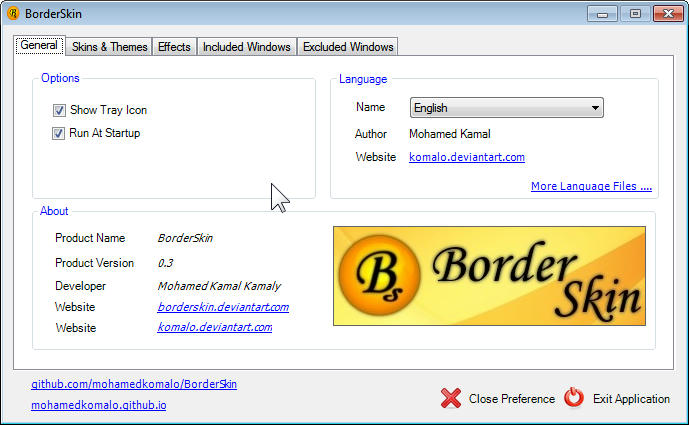Minimize the BorderSkin window
The height and width of the screenshot is (425, 689).
pos(602,14)
